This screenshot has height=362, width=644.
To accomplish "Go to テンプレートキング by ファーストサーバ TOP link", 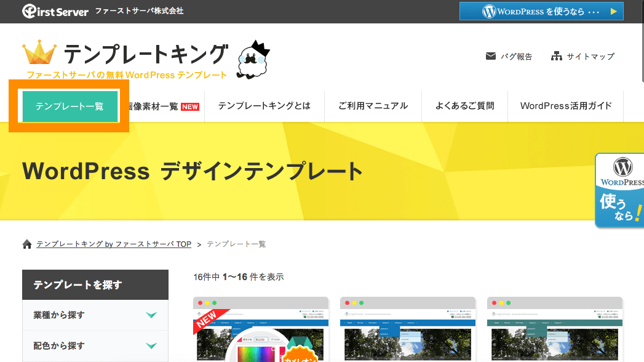I will tap(114, 244).
